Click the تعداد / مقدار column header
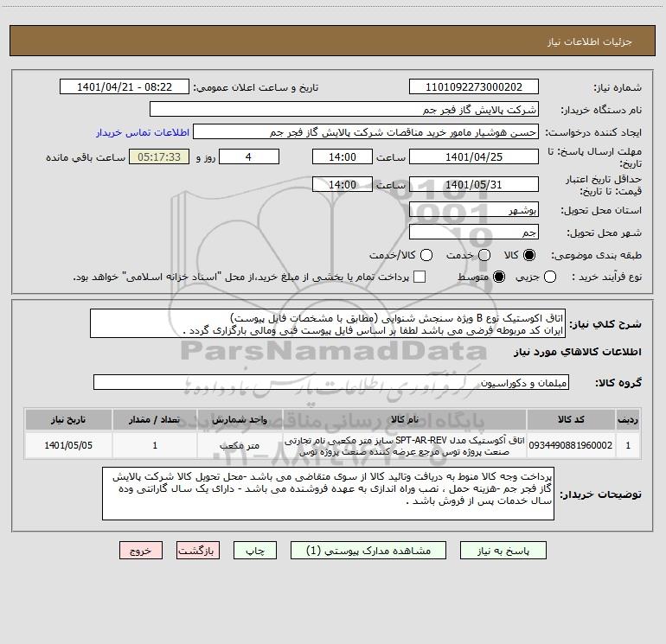The height and width of the screenshot is (644, 666). click(x=155, y=419)
